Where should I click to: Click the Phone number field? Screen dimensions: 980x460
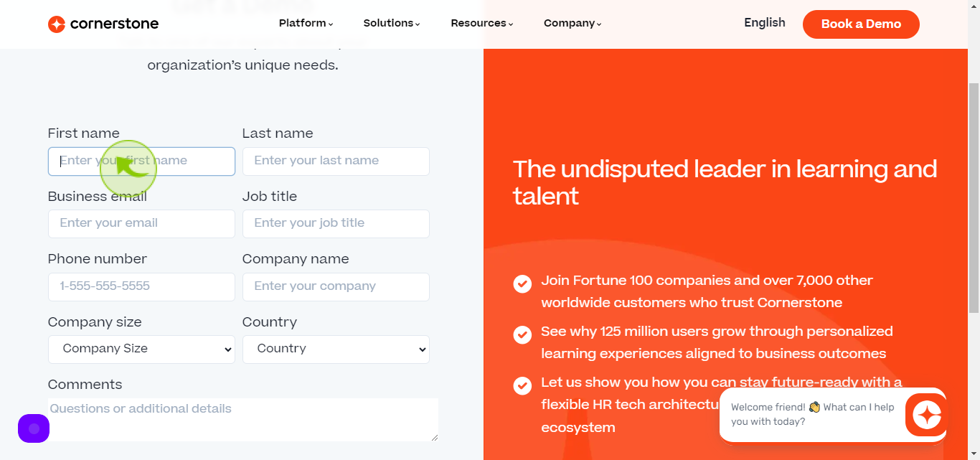click(x=141, y=287)
